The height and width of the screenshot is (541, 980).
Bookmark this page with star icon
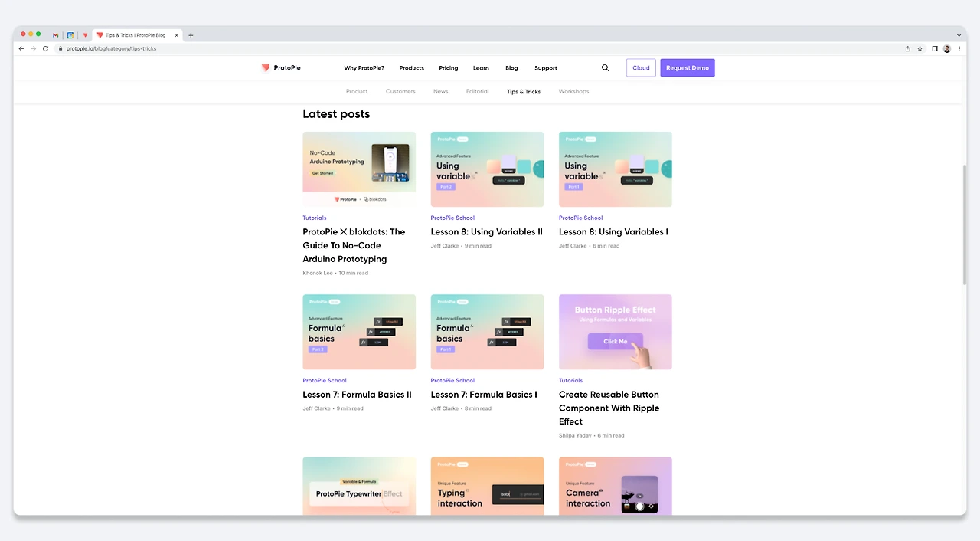[920, 48]
